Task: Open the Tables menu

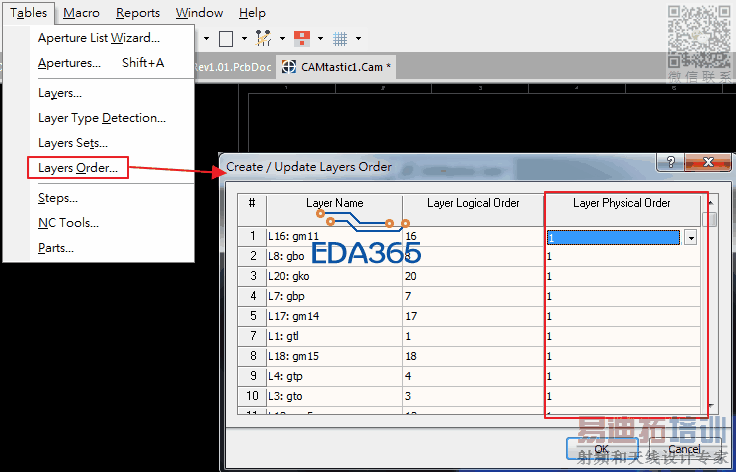Action: pos(29,13)
